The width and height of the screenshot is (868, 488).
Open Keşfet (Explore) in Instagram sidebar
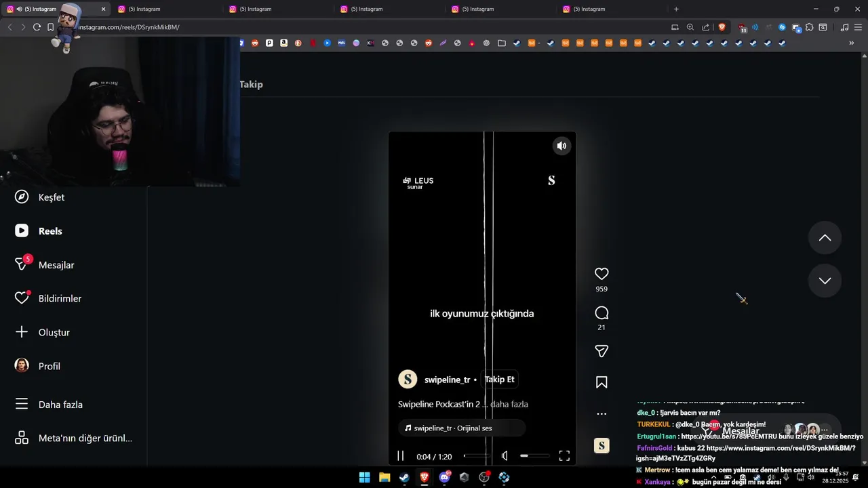point(40,197)
